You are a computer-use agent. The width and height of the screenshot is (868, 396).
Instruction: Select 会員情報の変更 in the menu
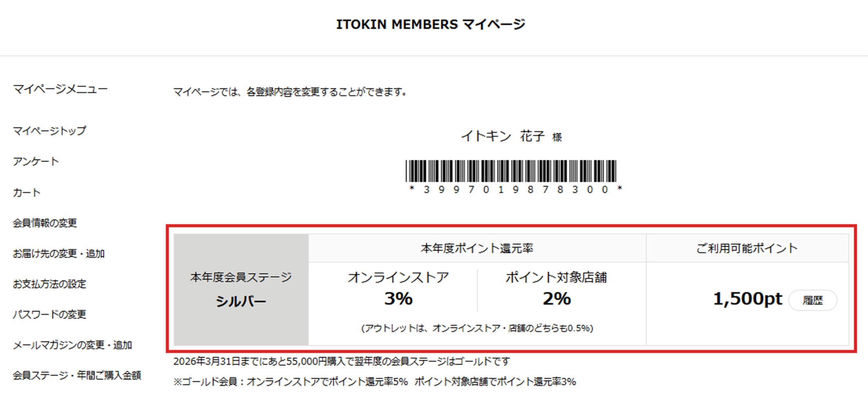click(45, 223)
